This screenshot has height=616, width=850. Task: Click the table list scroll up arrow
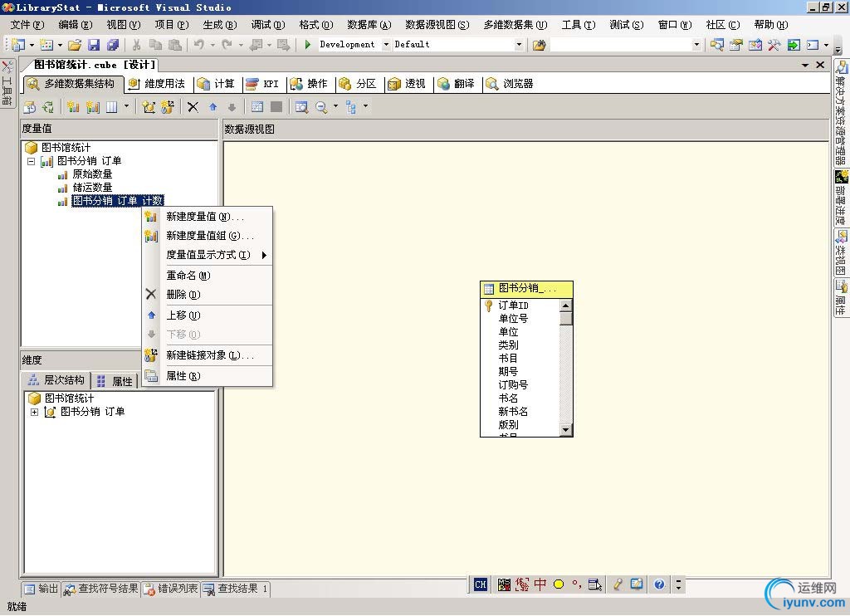click(x=565, y=306)
